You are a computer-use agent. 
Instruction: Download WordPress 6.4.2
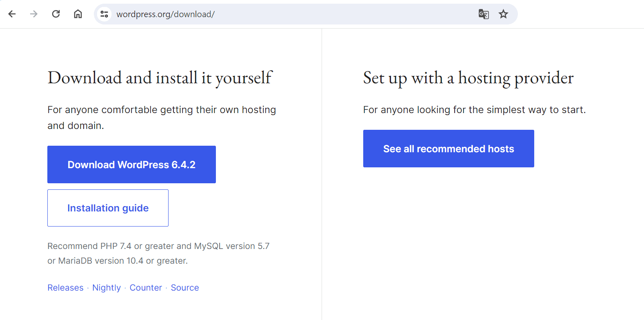(x=131, y=164)
